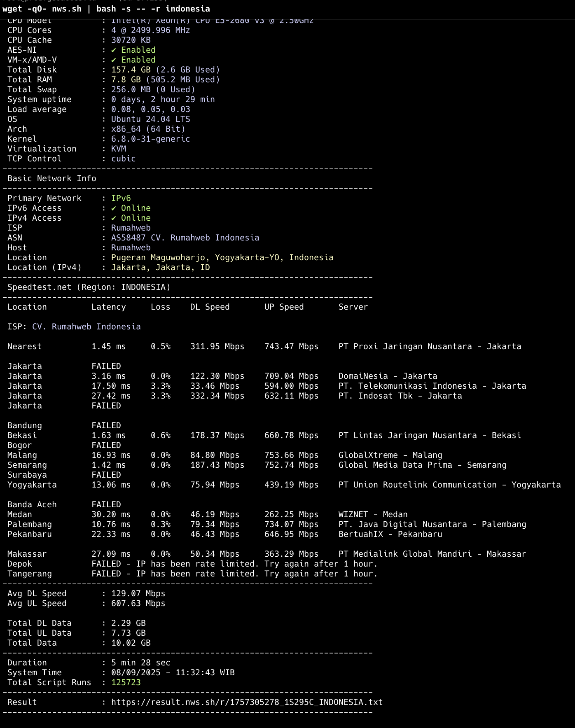This screenshot has width=575, height=728.
Task: Click the CPU Cache value 30720 KB
Action: 131,40
